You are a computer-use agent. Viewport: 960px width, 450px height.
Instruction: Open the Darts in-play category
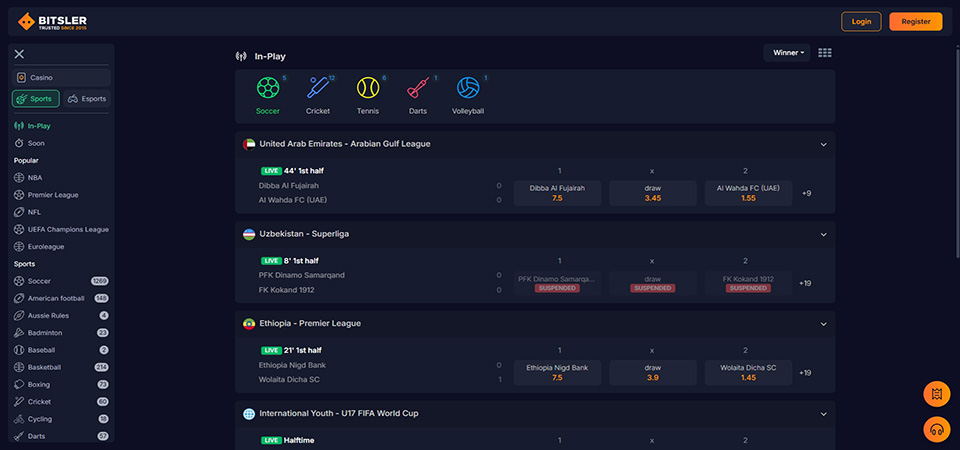point(418,88)
